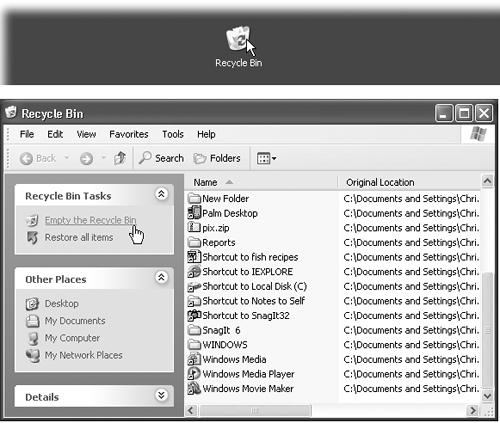Close the Recycle Bin window
This screenshot has height=423, width=500.
pos(484,113)
